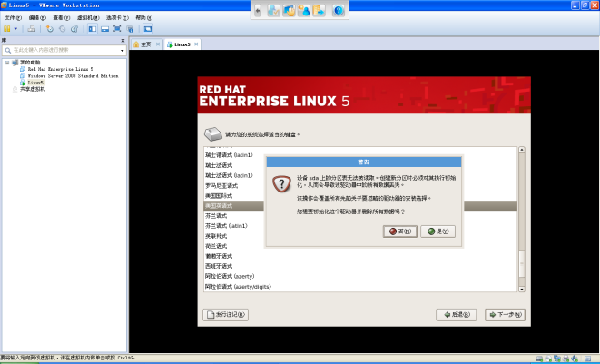Open the library search dropdown arrow
The width and height of the screenshot is (600, 364).
tap(123, 51)
